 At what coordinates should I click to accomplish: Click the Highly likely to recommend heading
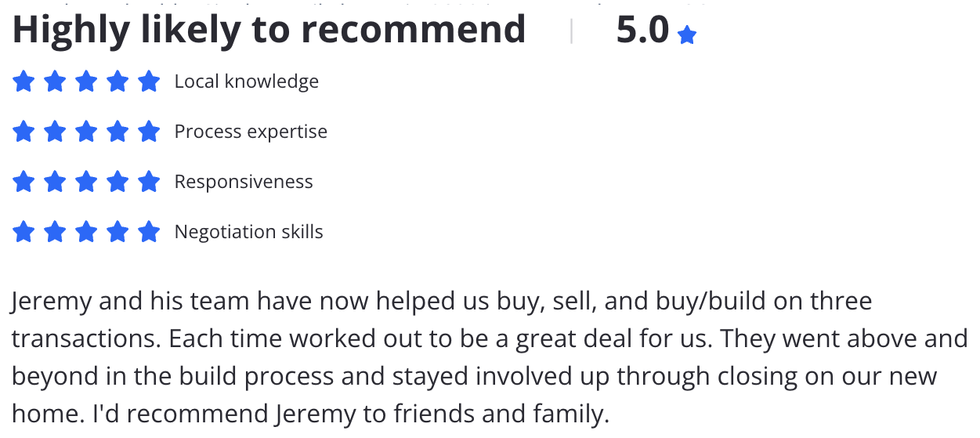[269, 30]
